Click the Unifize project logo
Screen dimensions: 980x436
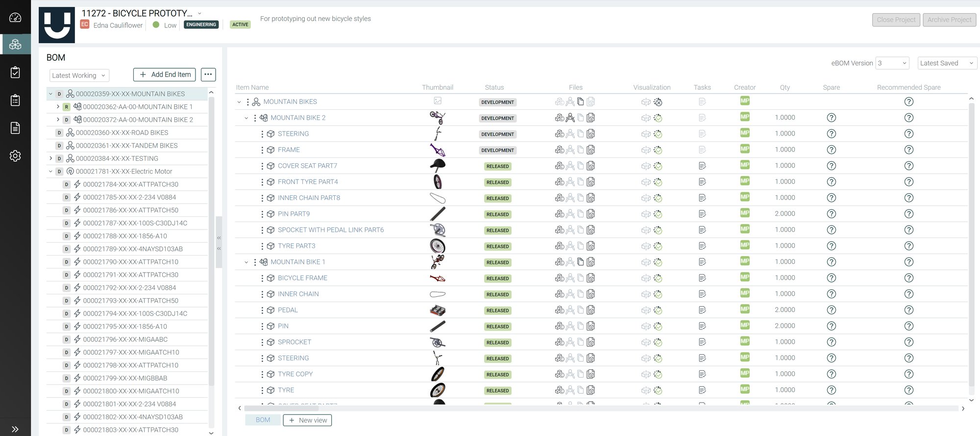click(57, 25)
